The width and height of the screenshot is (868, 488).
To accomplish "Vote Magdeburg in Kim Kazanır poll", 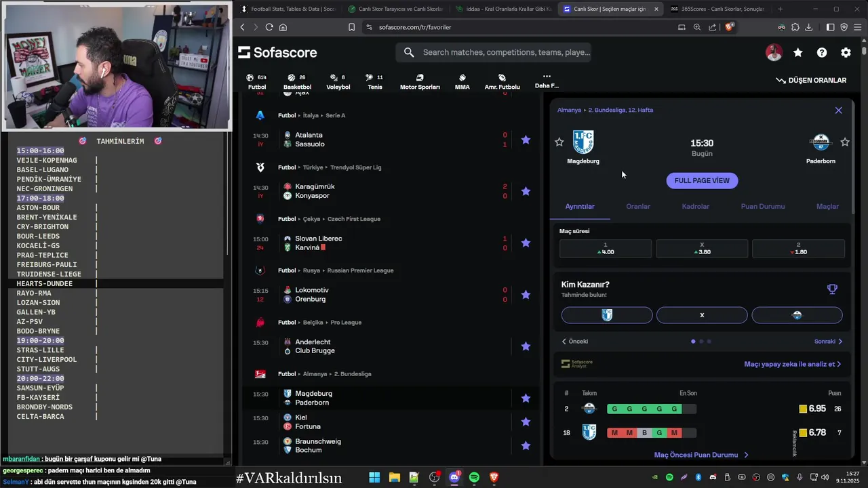I will pyautogui.click(x=607, y=314).
